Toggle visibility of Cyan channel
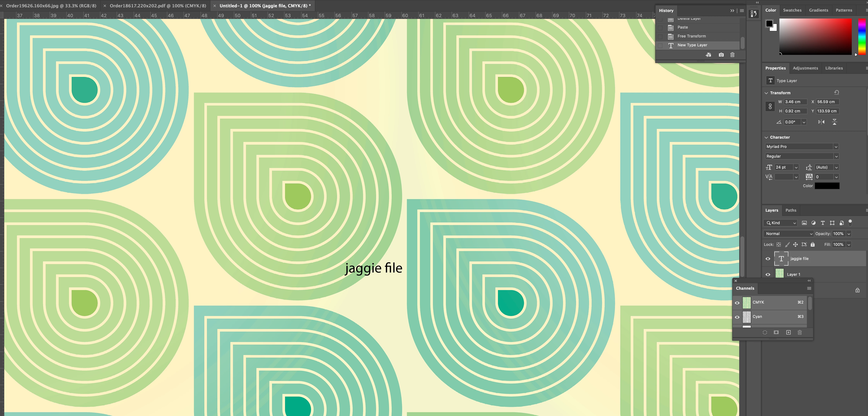The image size is (868, 416). tap(737, 317)
